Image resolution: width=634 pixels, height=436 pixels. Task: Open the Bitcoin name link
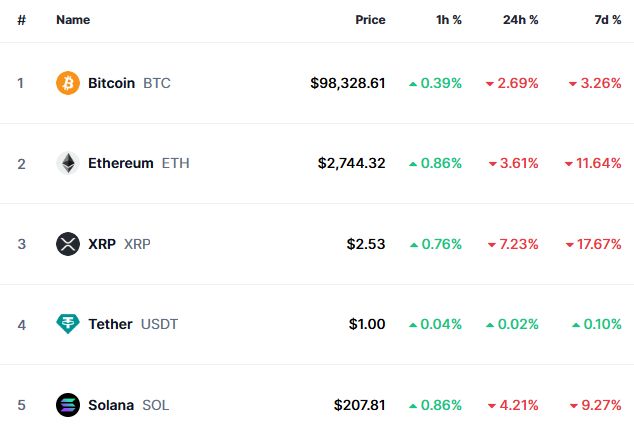[111, 83]
